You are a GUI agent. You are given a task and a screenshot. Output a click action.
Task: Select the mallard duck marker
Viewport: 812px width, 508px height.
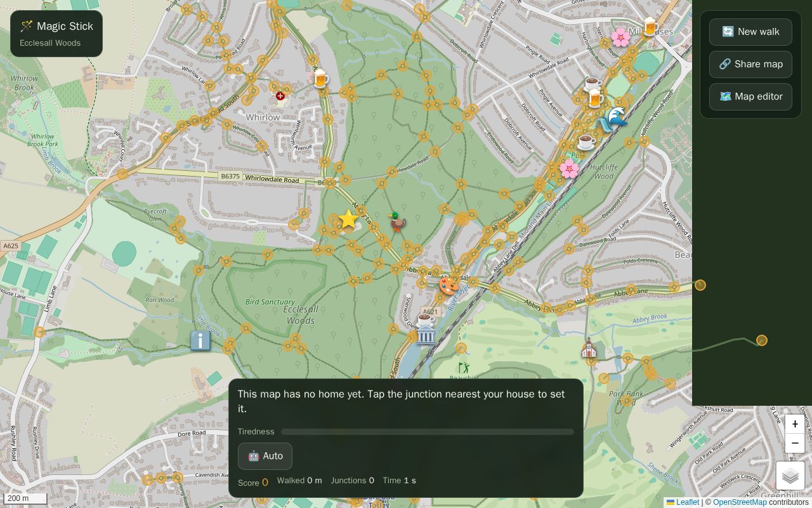pyautogui.click(x=397, y=222)
